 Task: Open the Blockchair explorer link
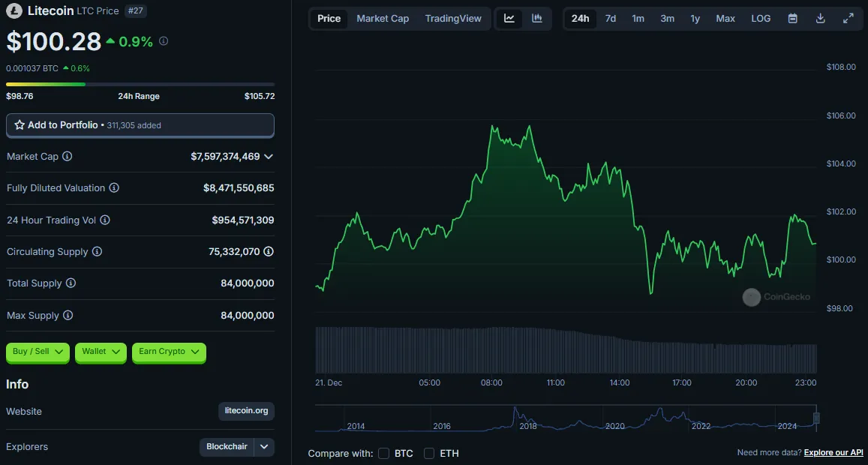coord(227,447)
